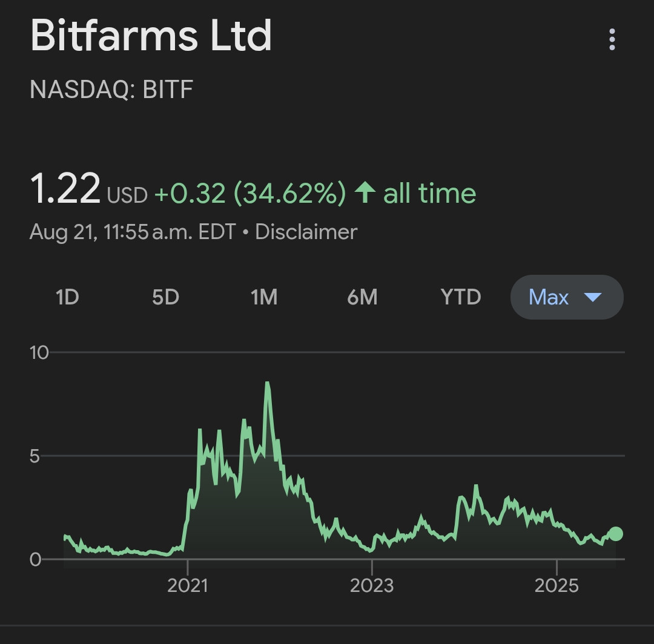
Task: Click the highest peak of the chart
Action: click(x=267, y=384)
